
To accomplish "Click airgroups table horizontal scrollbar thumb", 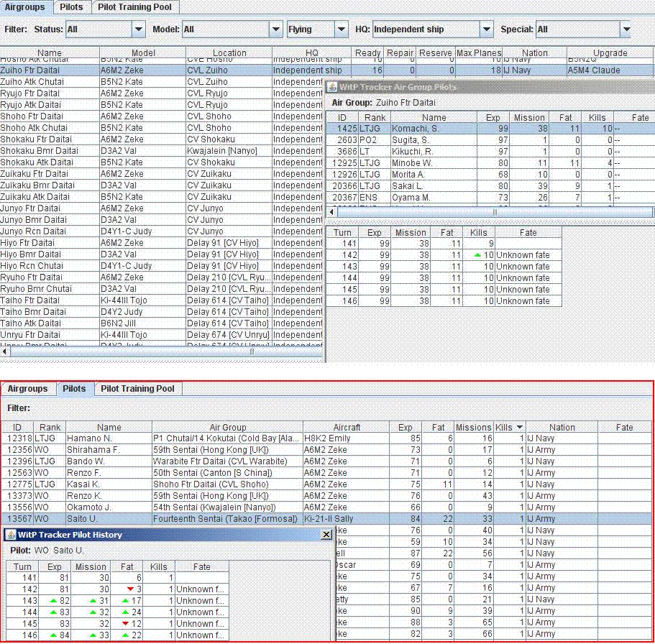I will pyautogui.click(x=167, y=351).
